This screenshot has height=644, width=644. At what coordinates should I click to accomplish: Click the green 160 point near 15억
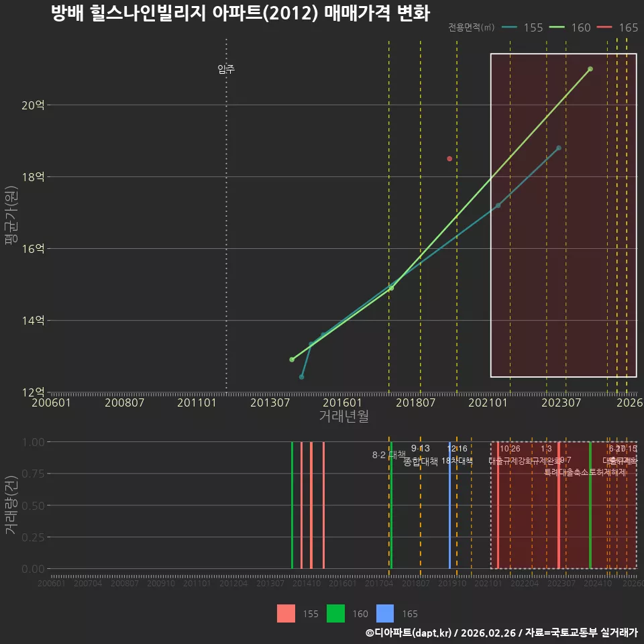391,288
